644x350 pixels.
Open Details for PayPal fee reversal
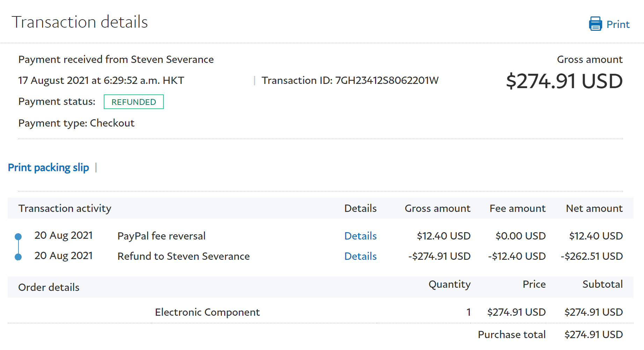tap(360, 236)
